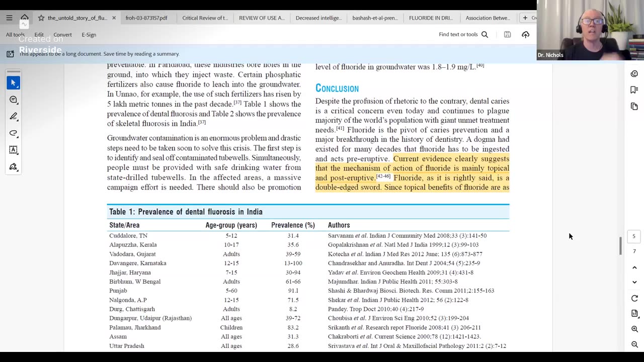Go to the Acrobat Home icon
Image resolution: width=644 pixels, height=362 pixels.
(24, 18)
